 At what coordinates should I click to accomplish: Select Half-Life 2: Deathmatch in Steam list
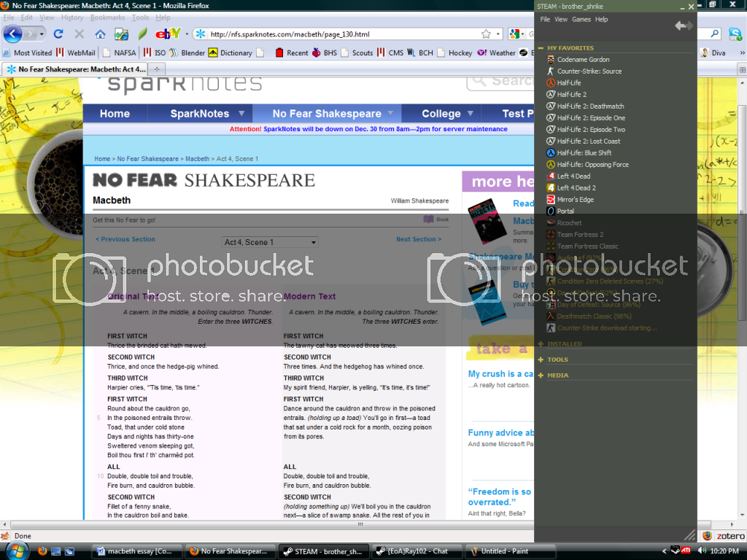(x=590, y=106)
